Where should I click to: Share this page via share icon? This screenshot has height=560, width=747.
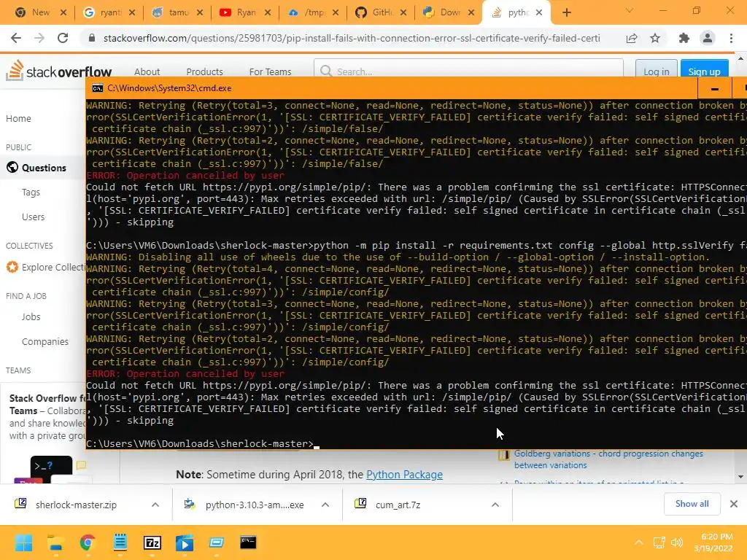coord(632,38)
